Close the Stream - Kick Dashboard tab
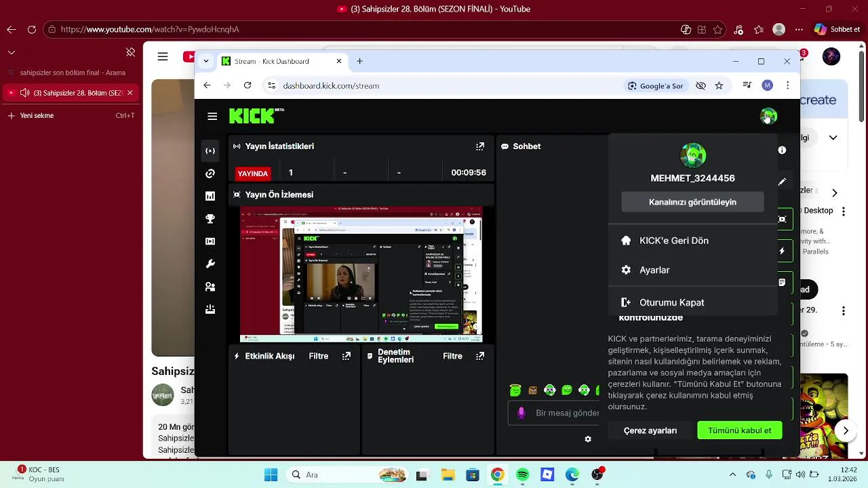The height and width of the screenshot is (488, 868). [339, 61]
